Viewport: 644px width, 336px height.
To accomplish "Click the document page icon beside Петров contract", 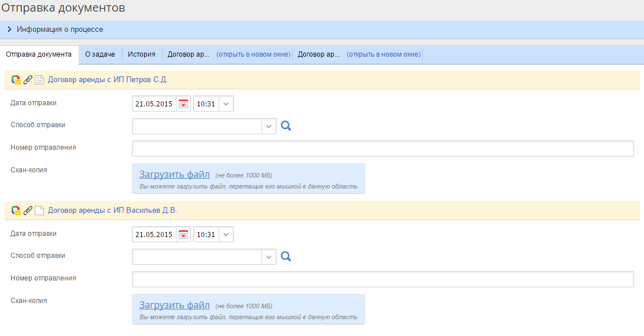I will tap(39, 80).
